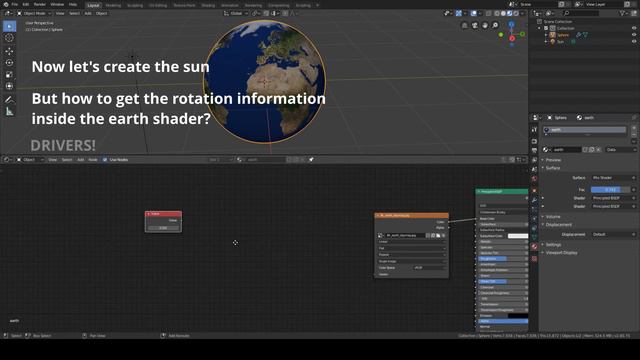Open the Modifier wrench properties tab
The image size is (640, 360).
pos(534,200)
